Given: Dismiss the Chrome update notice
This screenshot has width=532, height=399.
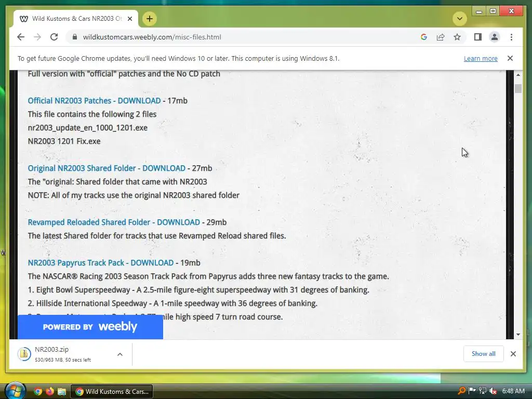Looking at the screenshot, I should pyautogui.click(x=510, y=58).
